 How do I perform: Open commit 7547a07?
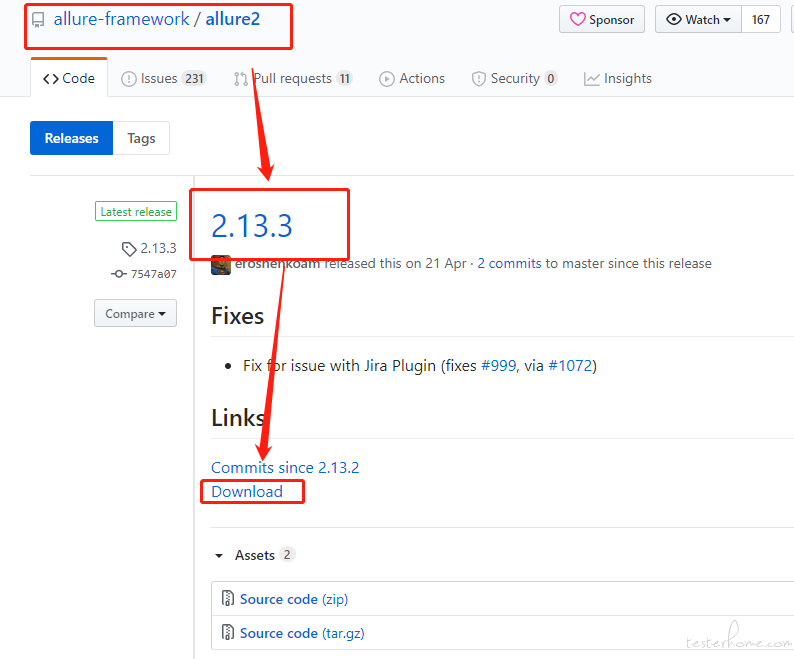(x=153, y=274)
